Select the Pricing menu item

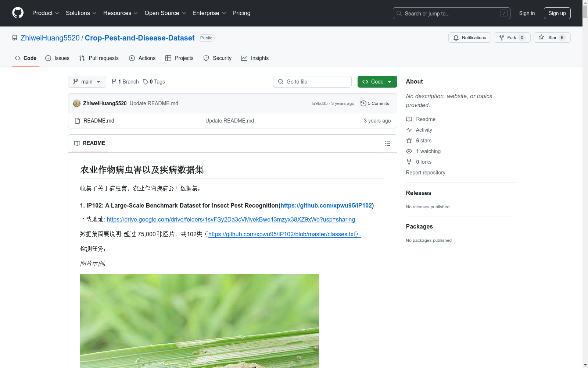[x=241, y=13]
